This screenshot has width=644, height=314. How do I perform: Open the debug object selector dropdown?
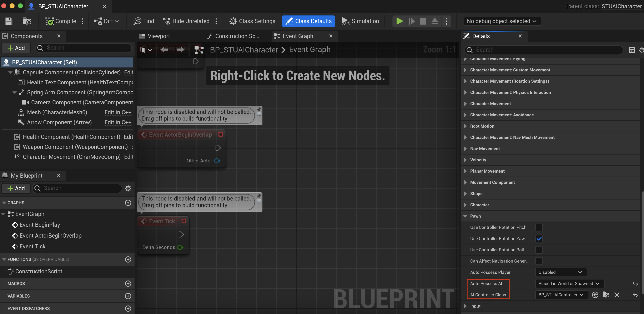pos(502,21)
